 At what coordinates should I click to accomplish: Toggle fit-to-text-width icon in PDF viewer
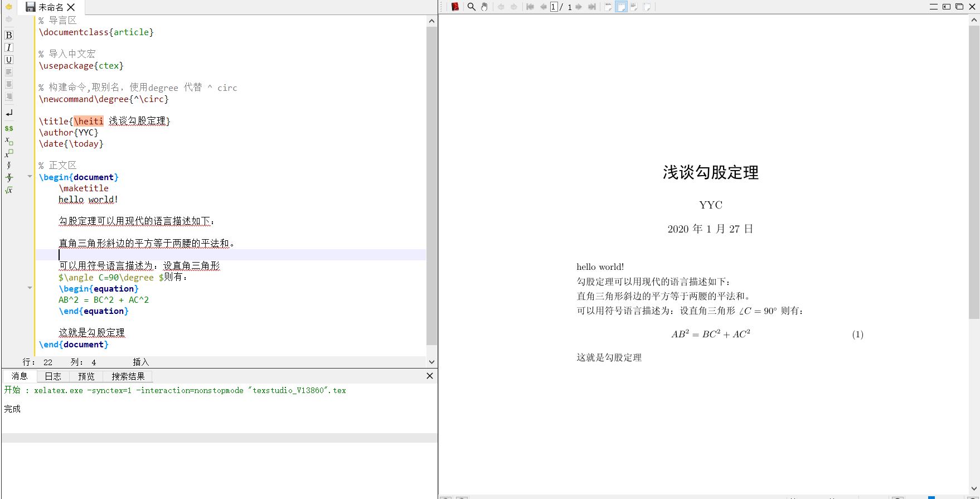tap(634, 7)
